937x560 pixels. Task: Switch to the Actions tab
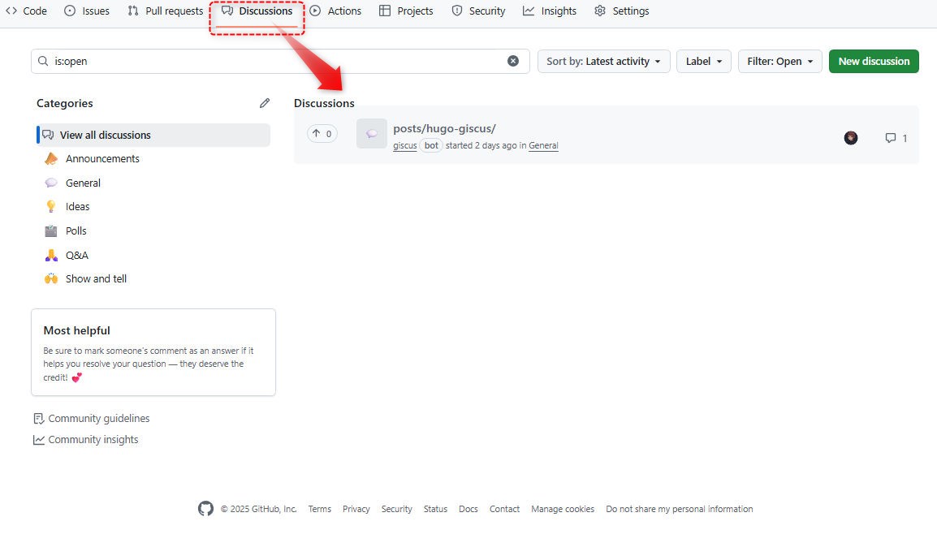335,11
